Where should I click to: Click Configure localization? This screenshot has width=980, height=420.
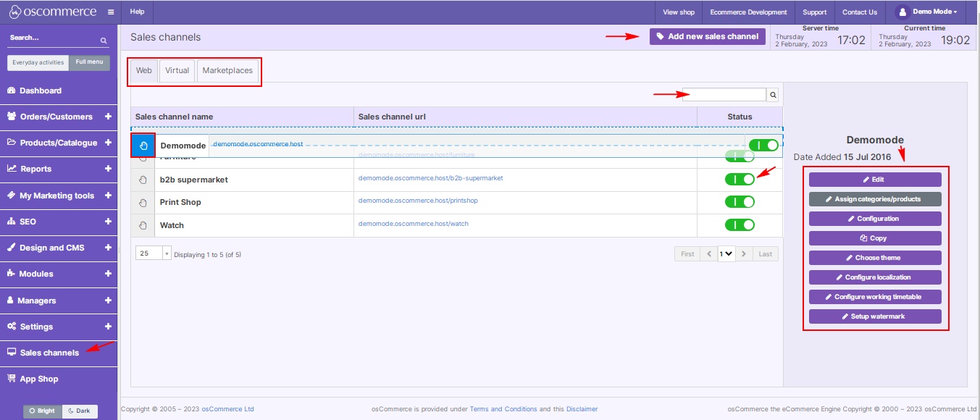tap(875, 277)
